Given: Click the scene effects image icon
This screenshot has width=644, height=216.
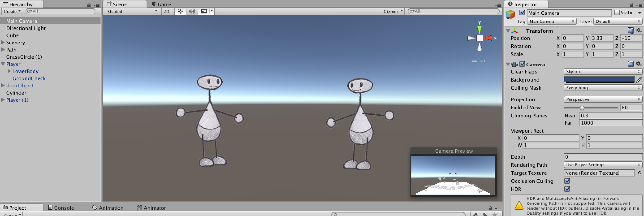Looking at the screenshot, I should [x=204, y=11].
